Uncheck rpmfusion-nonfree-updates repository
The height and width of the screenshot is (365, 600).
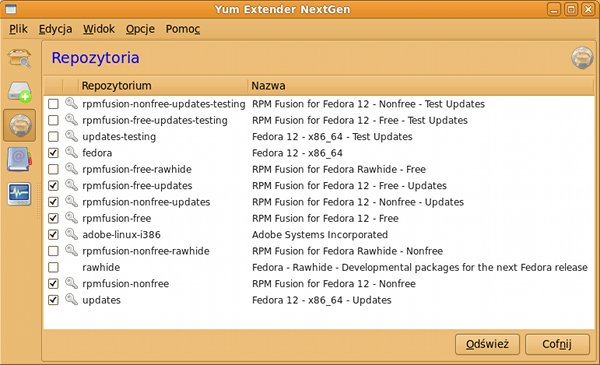pyautogui.click(x=53, y=202)
